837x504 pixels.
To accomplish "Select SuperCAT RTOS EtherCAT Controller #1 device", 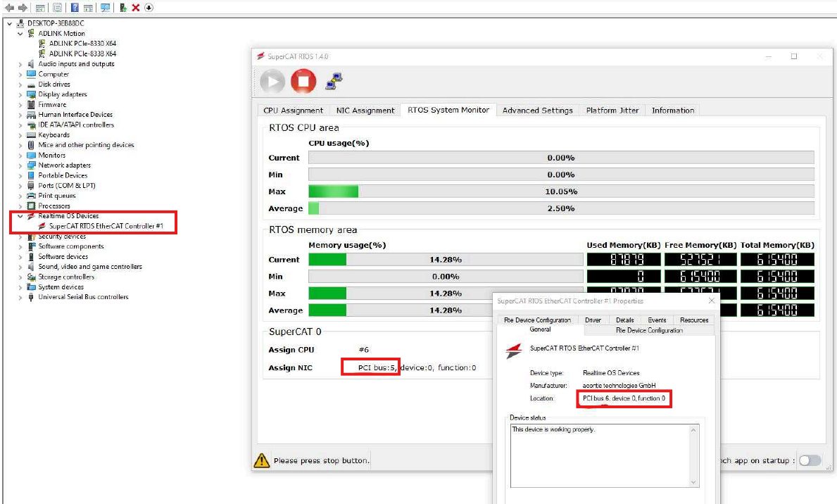I will 106,226.
